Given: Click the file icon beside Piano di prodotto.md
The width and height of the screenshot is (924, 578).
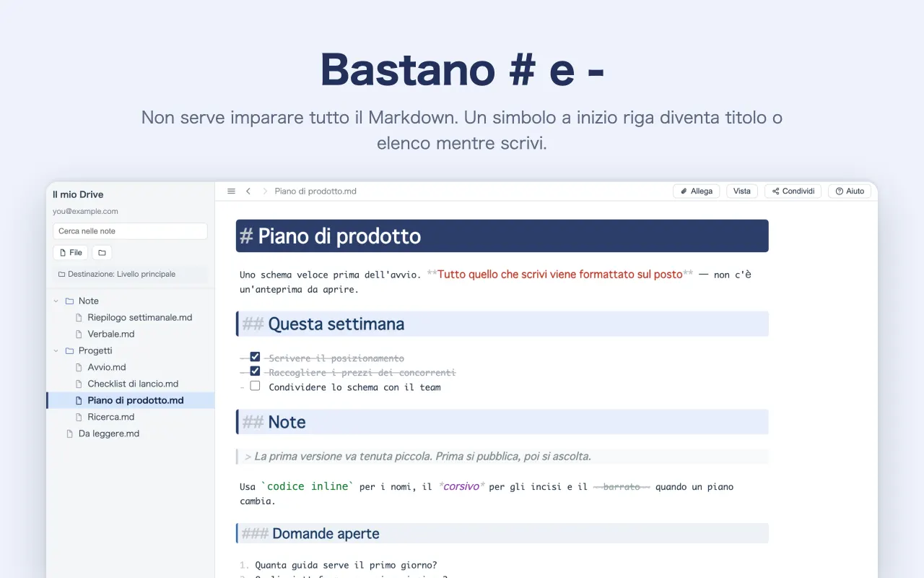Looking at the screenshot, I should point(79,401).
